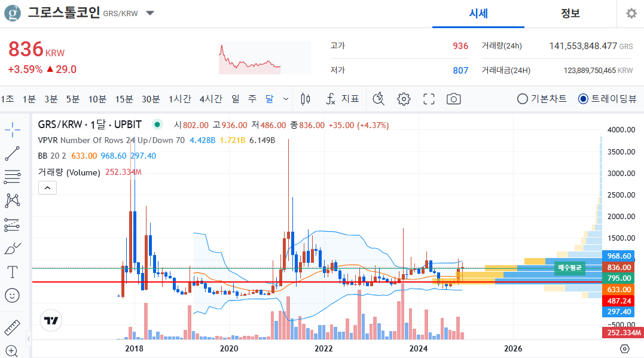Click the TradingView logo on the chart
The image size is (644, 358).
click(51, 321)
